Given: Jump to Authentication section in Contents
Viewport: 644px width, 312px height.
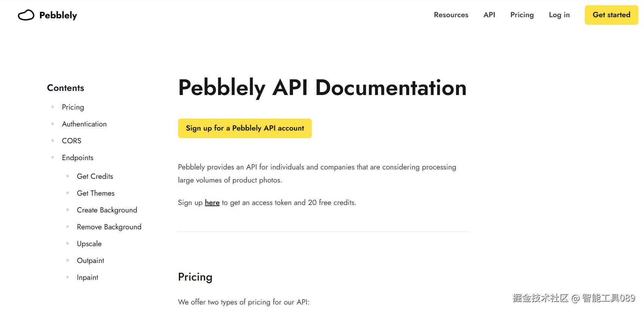Looking at the screenshot, I should [84, 124].
